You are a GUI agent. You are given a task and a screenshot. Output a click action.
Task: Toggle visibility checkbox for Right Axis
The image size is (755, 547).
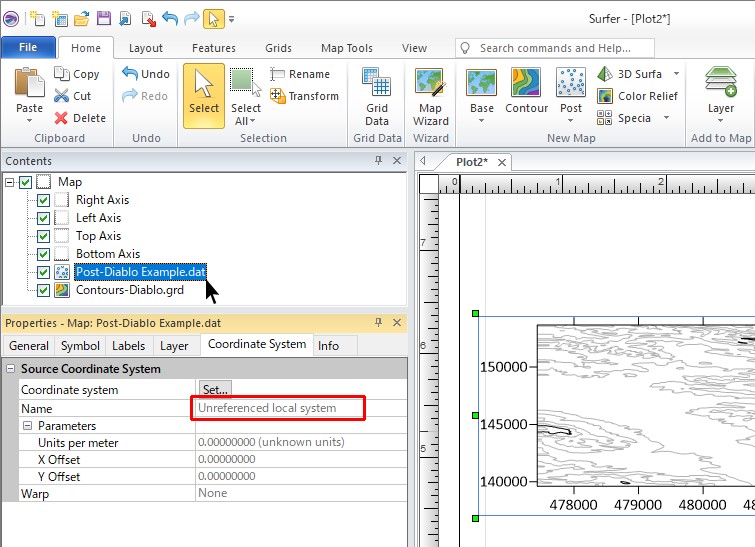coord(43,200)
